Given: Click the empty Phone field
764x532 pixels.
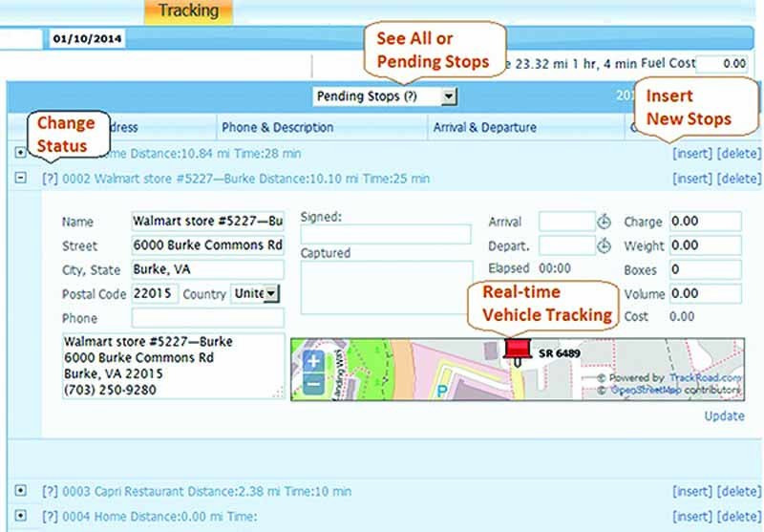Looking at the screenshot, I should [x=207, y=318].
